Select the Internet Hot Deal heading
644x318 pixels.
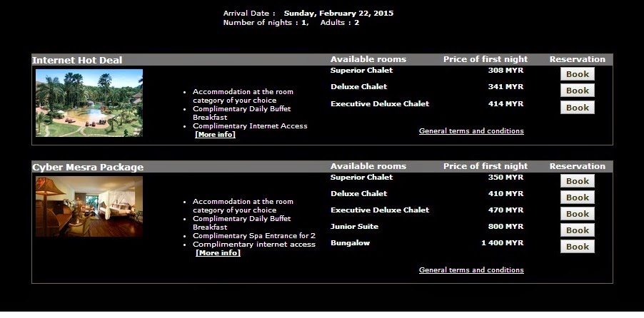pos(77,61)
